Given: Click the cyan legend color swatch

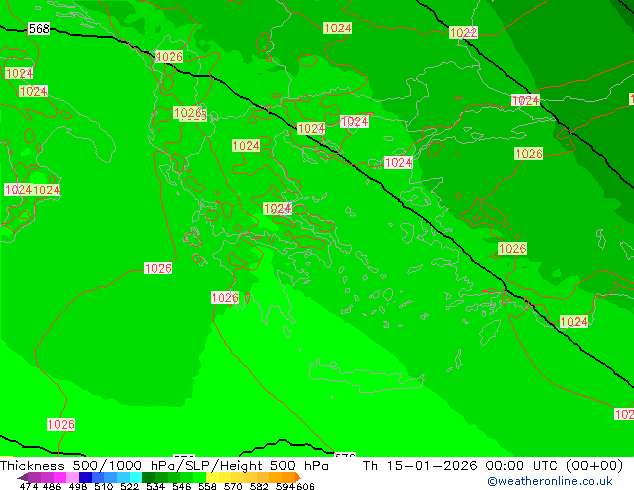Looking at the screenshot, I should (x=136, y=477).
